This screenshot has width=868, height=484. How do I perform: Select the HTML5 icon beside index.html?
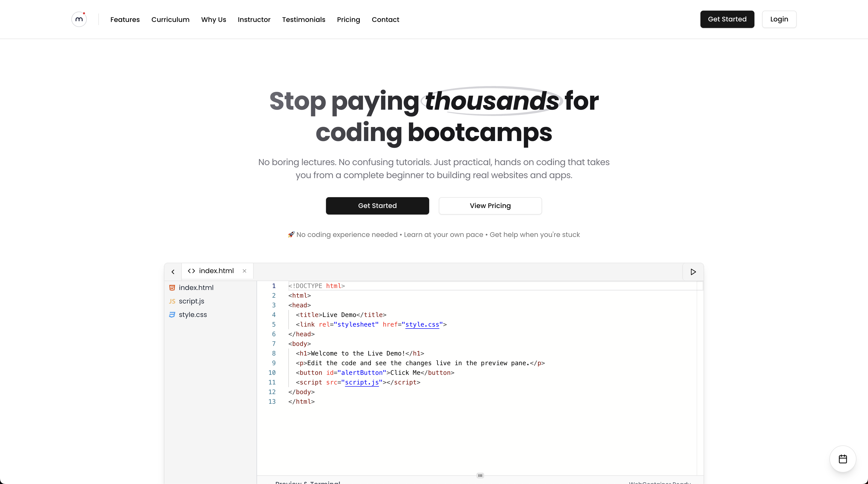tap(172, 288)
